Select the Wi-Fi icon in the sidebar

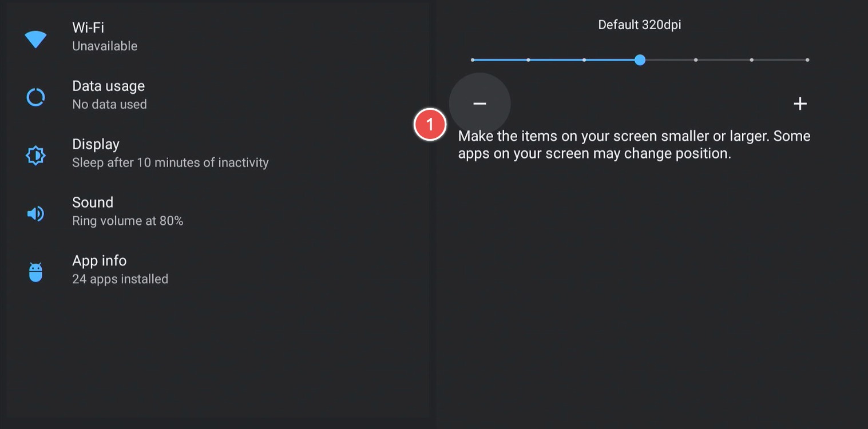coord(35,38)
